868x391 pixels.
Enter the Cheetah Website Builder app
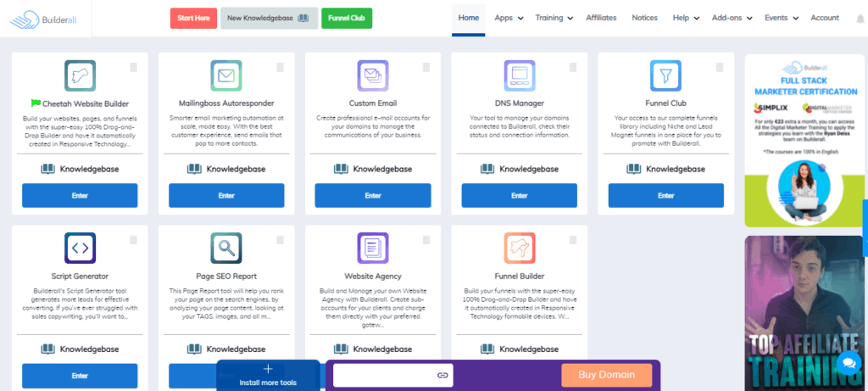pos(80,195)
